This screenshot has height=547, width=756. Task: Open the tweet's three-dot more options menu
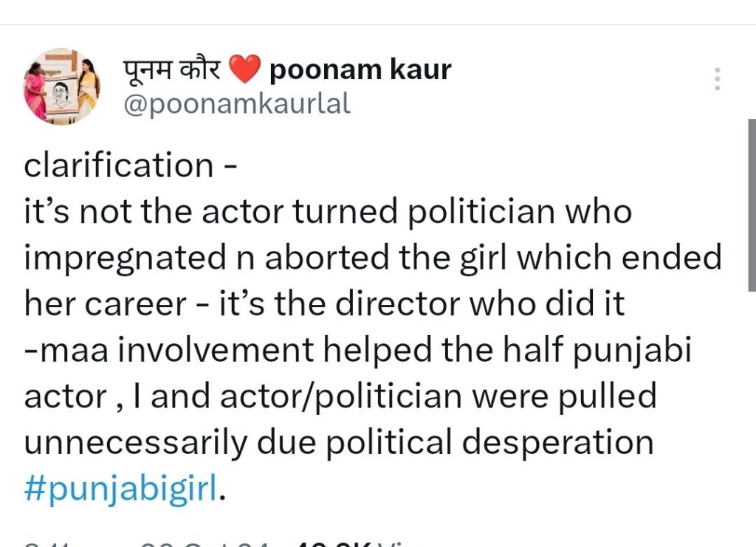pos(717,79)
